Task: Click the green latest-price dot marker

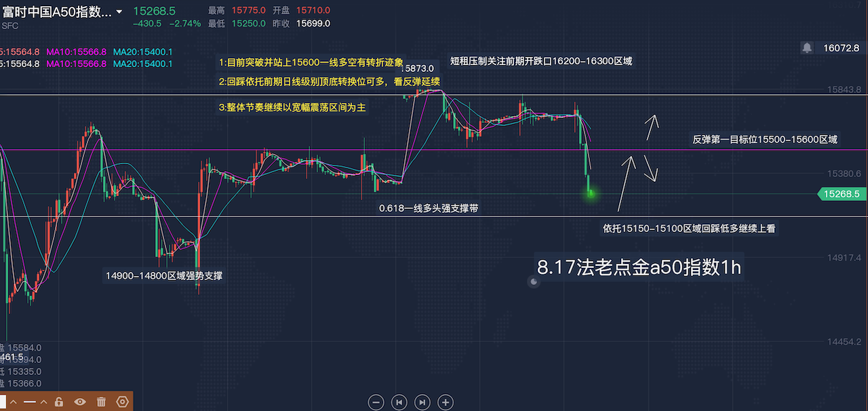Action: [591, 194]
